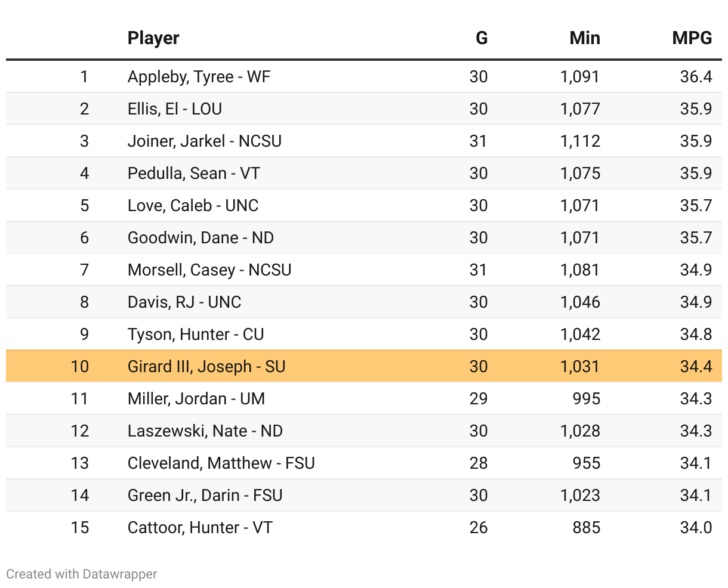
Task: Click the Player column header
Action: tap(153, 38)
